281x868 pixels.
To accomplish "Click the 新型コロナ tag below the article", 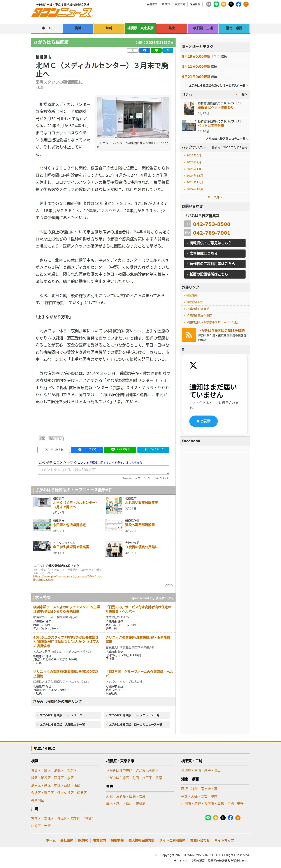I will click(x=56, y=438).
